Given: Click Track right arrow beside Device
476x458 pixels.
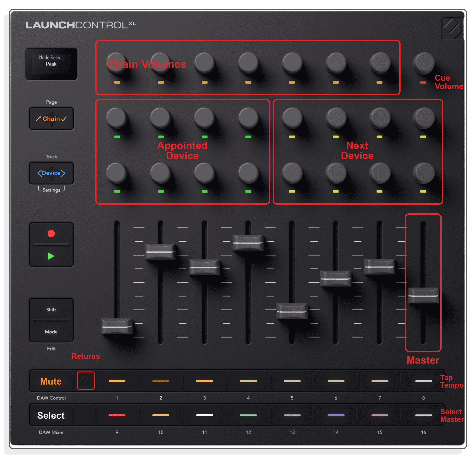Looking at the screenshot, I should click(x=63, y=173).
